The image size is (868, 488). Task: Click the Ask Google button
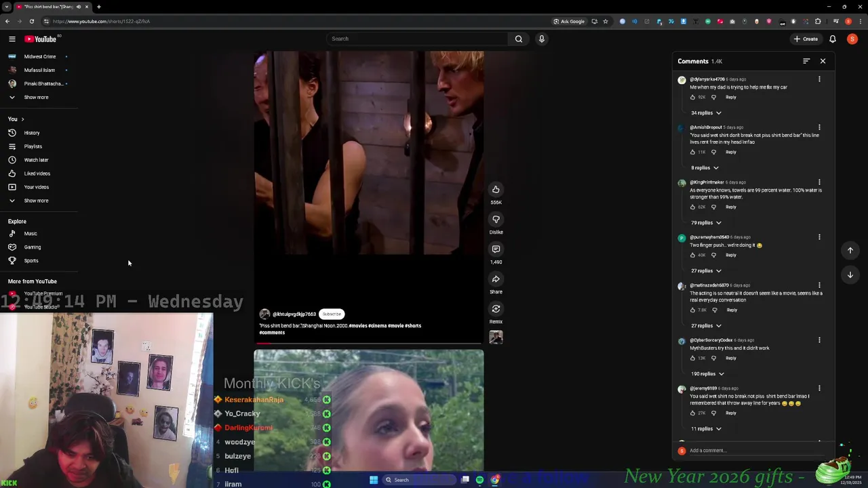[568, 21]
